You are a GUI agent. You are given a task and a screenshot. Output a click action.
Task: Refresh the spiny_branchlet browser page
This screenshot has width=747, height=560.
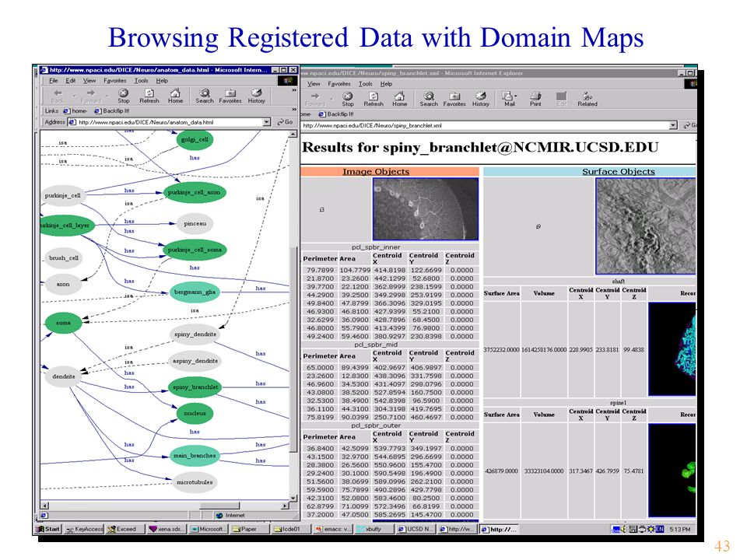[373, 99]
